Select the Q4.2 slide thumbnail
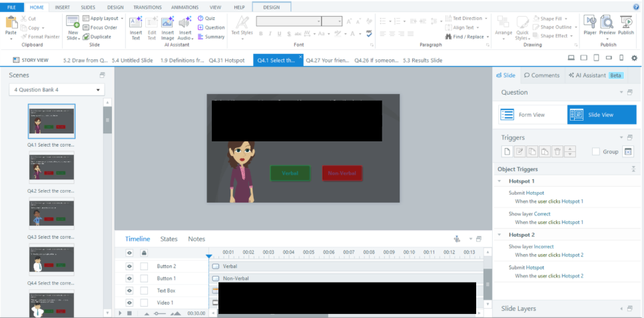 click(x=51, y=167)
